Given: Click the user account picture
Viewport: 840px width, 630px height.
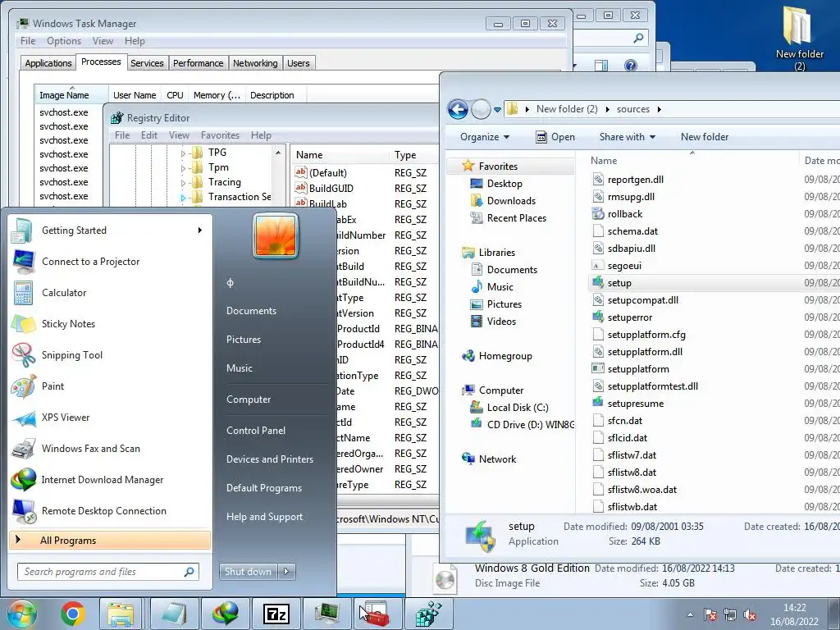Looking at the screenshot, I should (276, 235).
